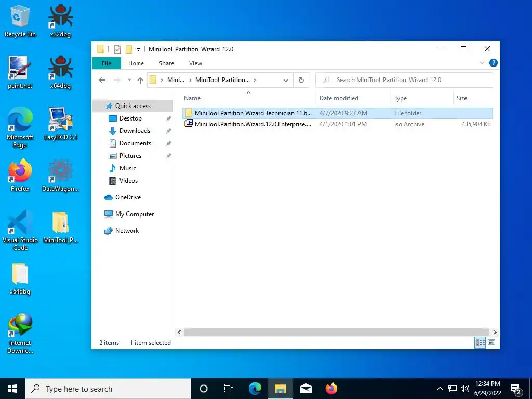This screenshot has width=532, height=399.
Task: Open Documents in the navigation pane
Action: click(135, 143)
